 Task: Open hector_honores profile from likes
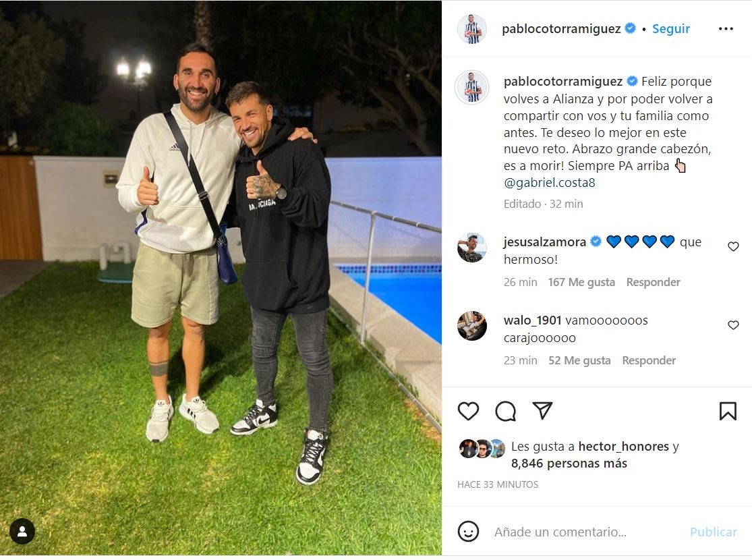623,446
